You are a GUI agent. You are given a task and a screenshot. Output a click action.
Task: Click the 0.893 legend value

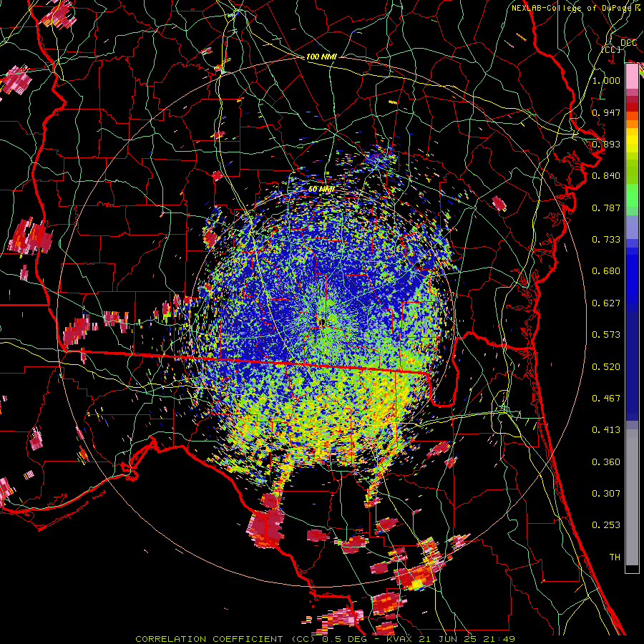click(x=606, y=144)
